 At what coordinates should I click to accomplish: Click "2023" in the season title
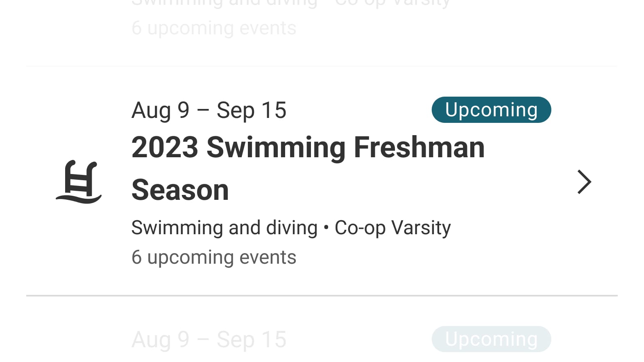pyautogui.click(x=165, y=147)
